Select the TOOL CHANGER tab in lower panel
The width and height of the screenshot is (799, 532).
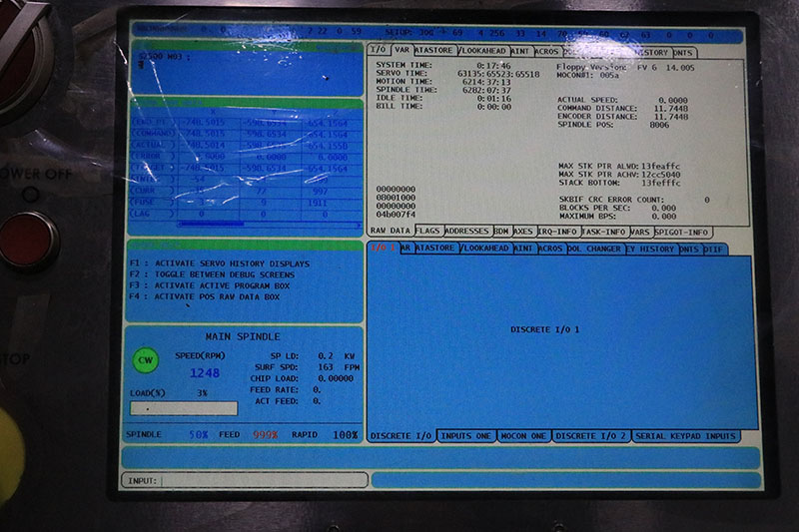(x=595, y=249)
